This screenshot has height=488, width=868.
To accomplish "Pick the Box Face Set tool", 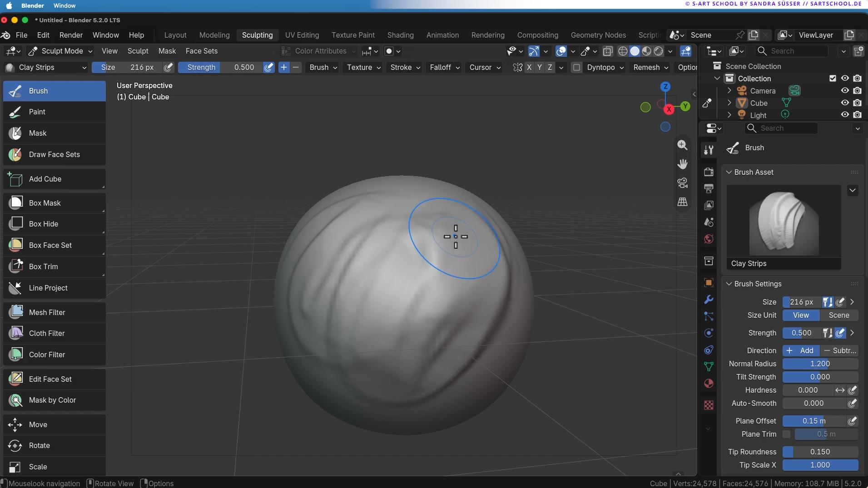I will click(55, 245).
